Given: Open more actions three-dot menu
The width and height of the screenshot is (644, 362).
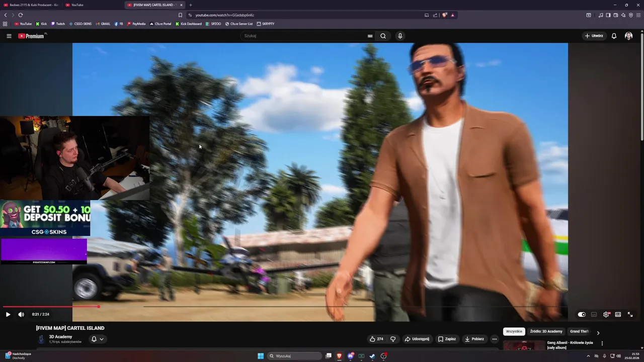Looking at the screenshot, I should tap(495, 339).
